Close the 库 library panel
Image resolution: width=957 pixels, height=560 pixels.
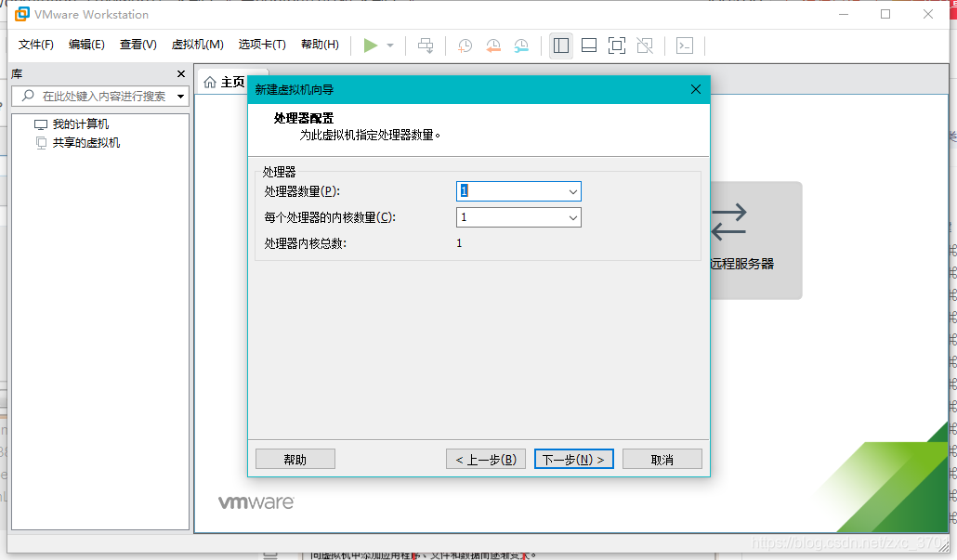click(180, 73)
